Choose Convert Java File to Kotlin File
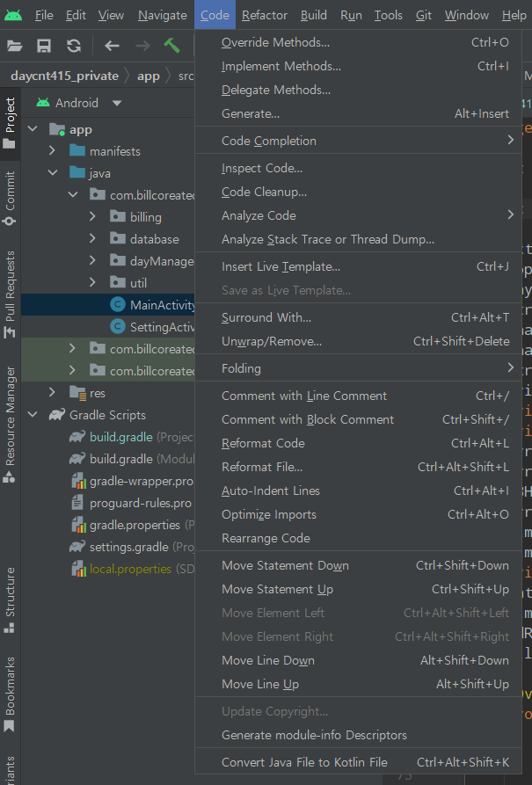Image resolution: width=532 pixels, height=785 pixels. coord(358,762)
